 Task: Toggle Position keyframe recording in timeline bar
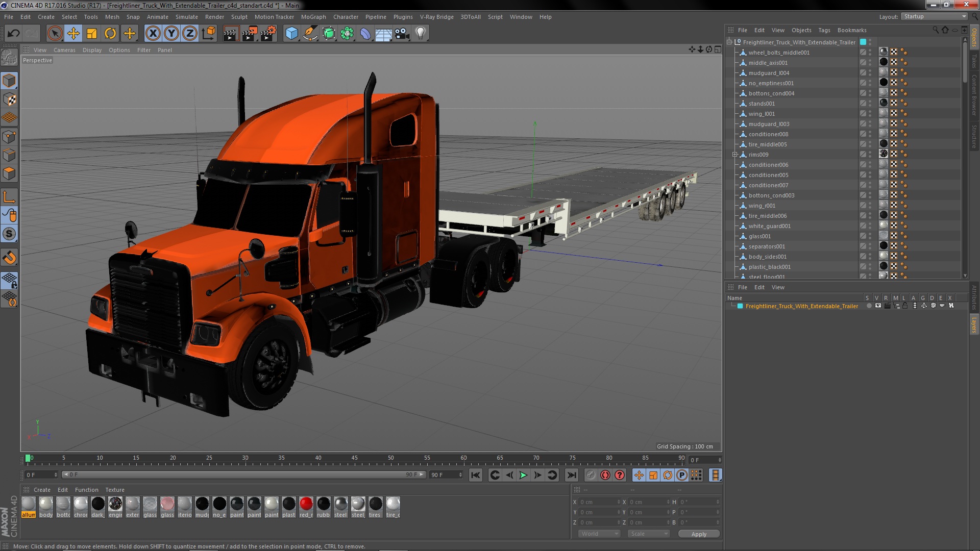click(639, 475)
